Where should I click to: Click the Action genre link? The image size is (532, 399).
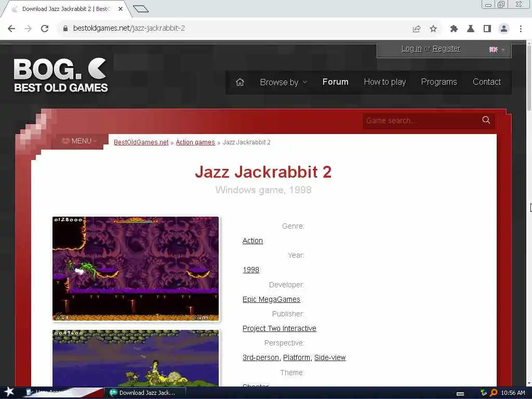point(252,241)
